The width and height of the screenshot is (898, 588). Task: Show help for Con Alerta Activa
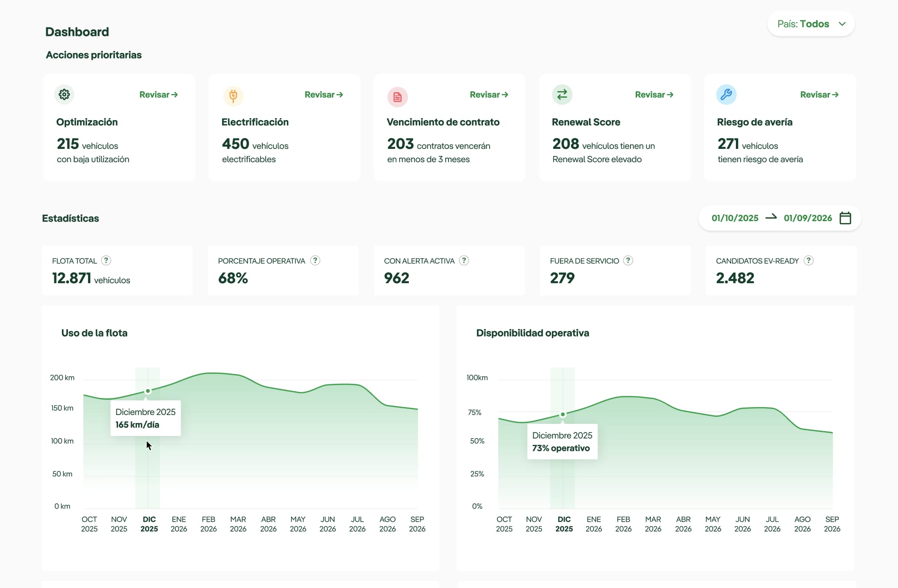coord(464,260)
